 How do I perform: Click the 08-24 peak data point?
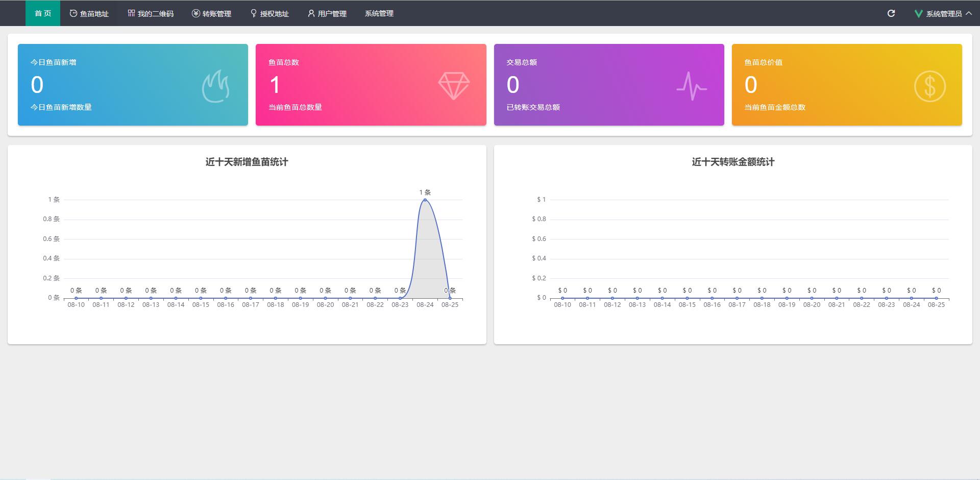pyautogui.click(x=425, y=200)
